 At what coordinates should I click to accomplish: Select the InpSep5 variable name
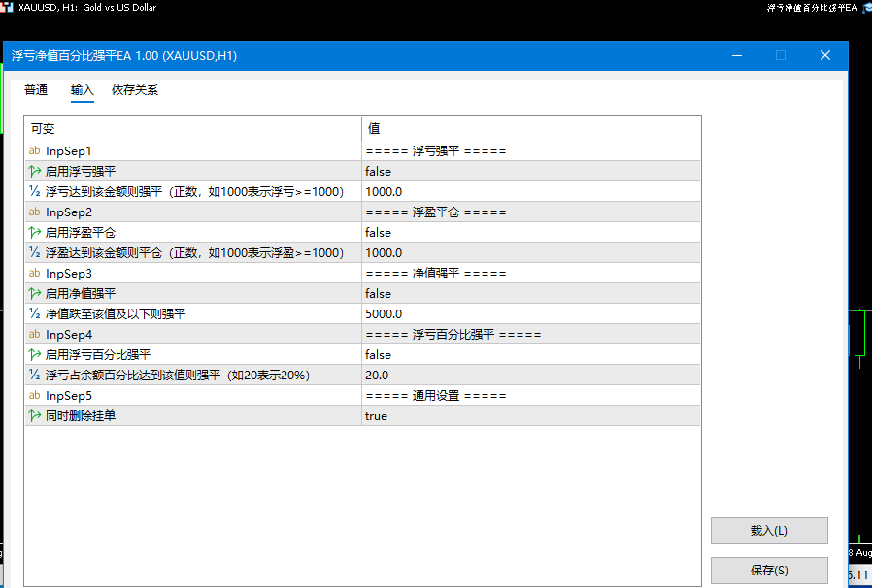[x=69, y=396]
